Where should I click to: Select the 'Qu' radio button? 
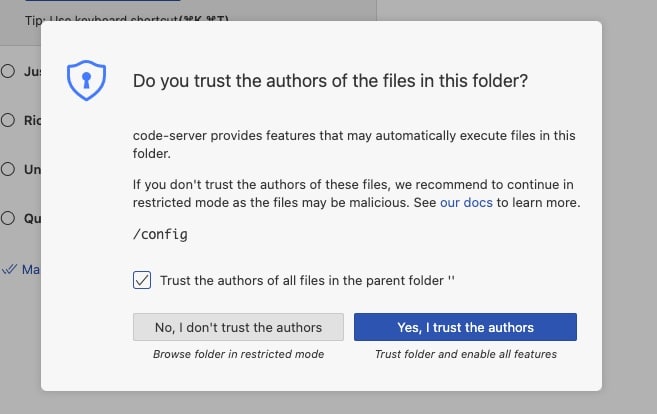[x=8, y=218]
